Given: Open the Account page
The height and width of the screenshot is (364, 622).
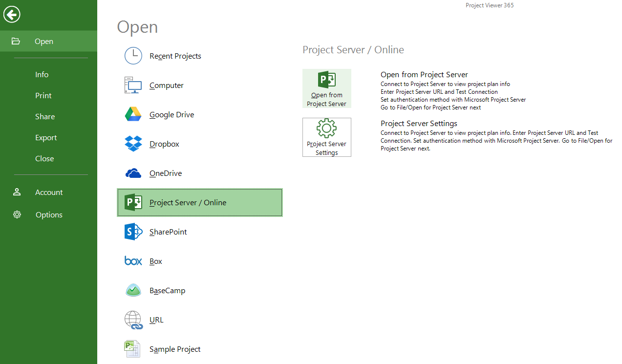Looking at the screenshot, I should (x=48, y=192).
